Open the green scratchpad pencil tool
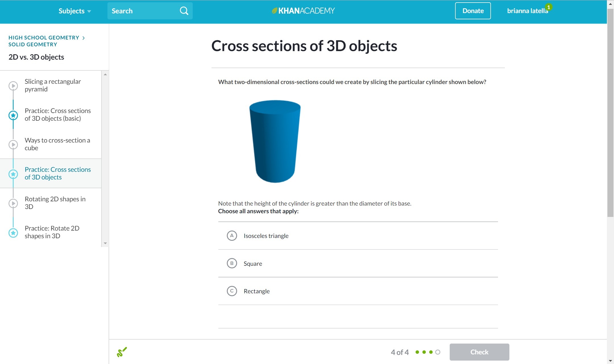The width and height of the screenshot is (614, 364). coord(122,352)
